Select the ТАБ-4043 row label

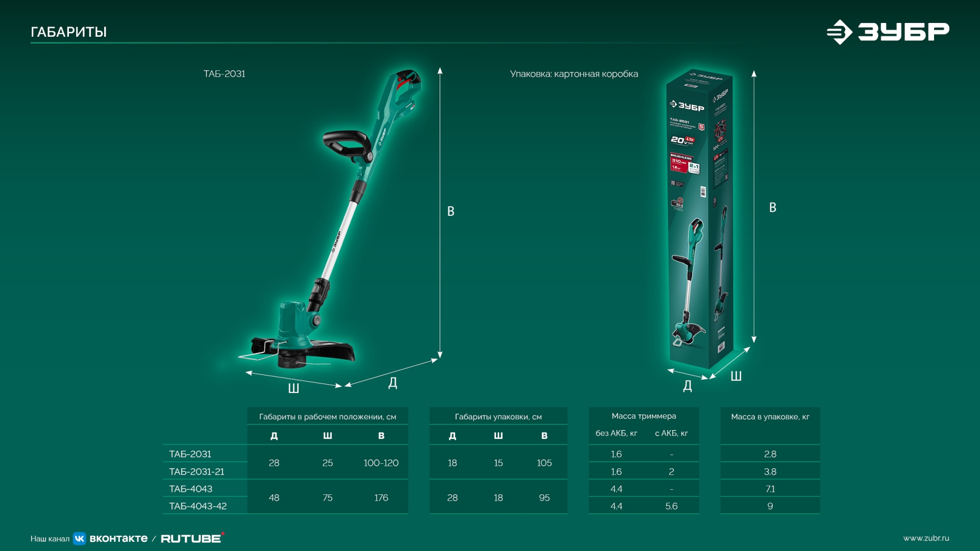click(191, 489)
